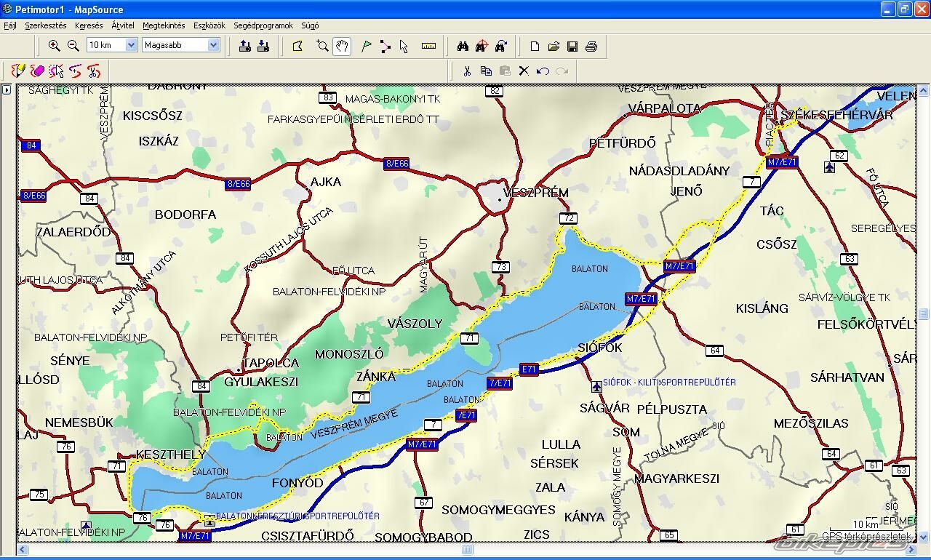Open the Eszközök menu
The image size is (931, 560).
[x=209, y=25]
